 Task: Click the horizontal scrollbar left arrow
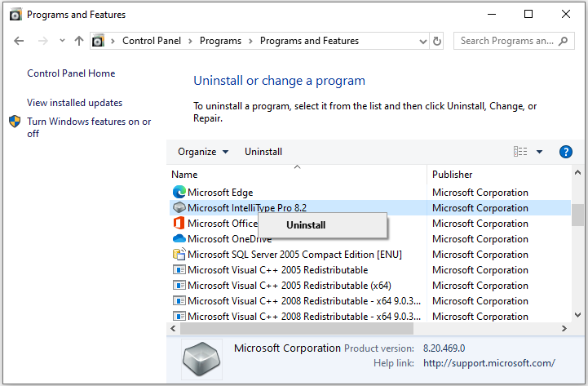tap(173, 329)
